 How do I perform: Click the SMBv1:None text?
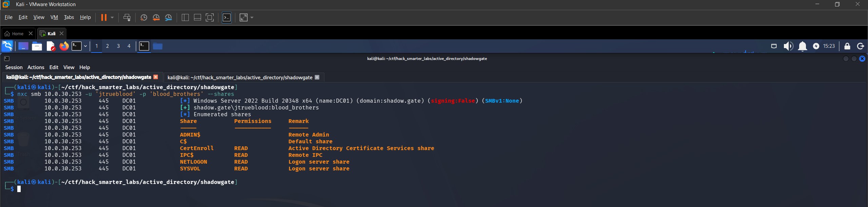pos(502,101)
